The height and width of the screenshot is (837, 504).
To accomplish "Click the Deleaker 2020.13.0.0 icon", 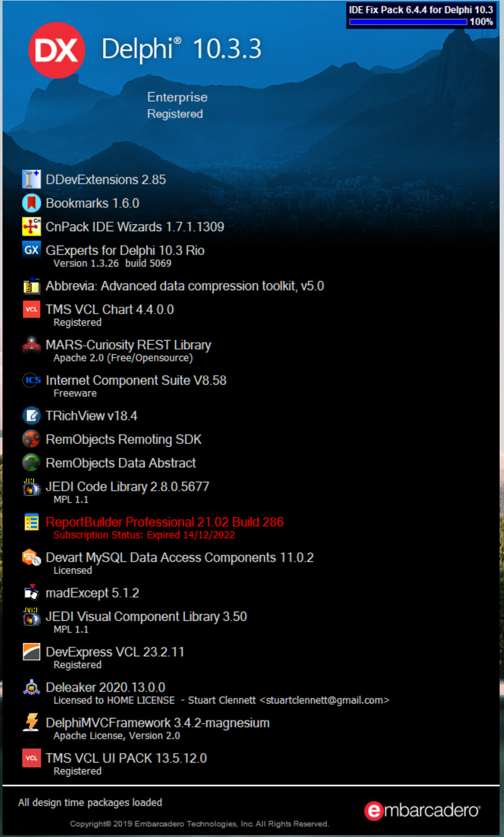I will [31, 687].
